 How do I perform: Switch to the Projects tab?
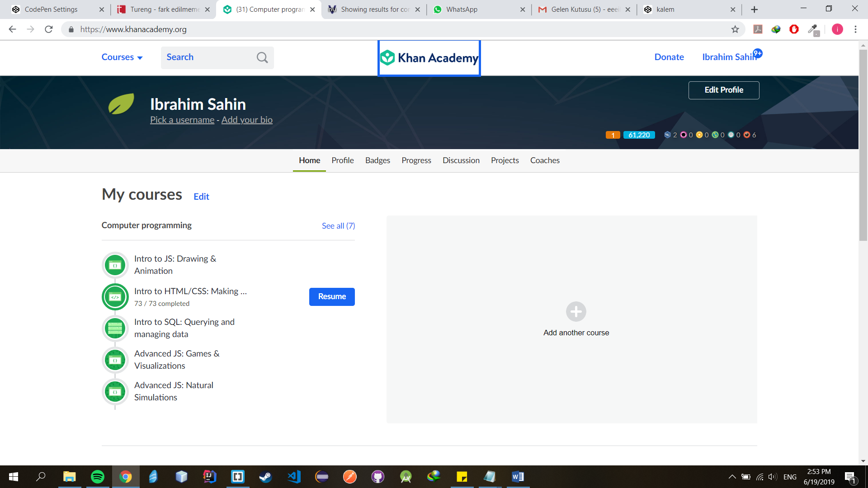click(x=505, y=160)
